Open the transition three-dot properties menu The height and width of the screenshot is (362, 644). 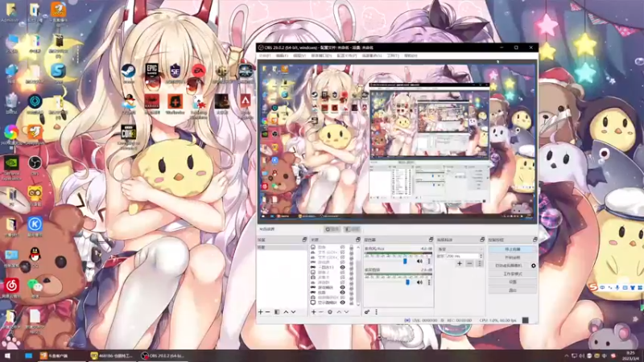click(479, 264)
